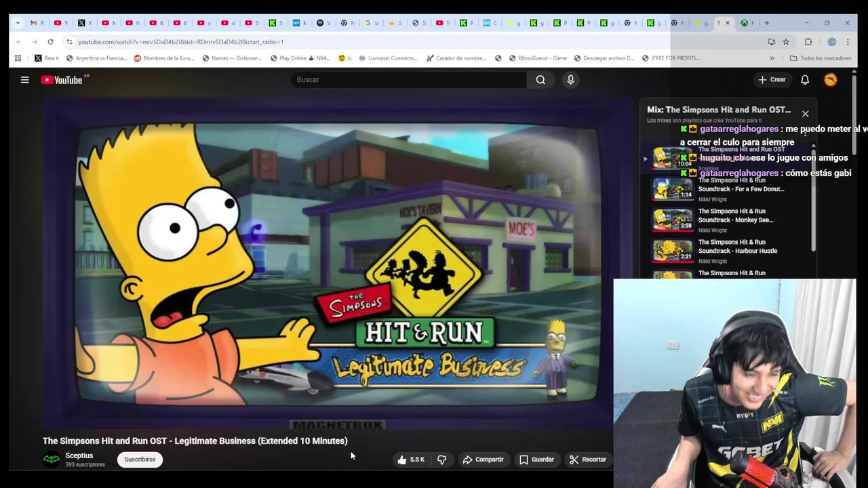View site information icon in address bar
This screenshot has width=868, height=488.
point(69,41)
